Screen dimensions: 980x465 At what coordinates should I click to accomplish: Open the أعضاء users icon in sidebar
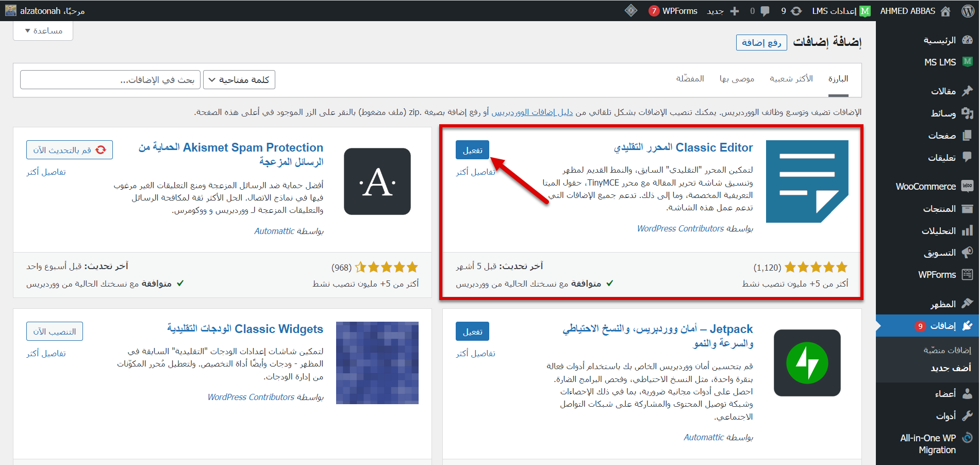pyautogui.click(x=967, y=393)
